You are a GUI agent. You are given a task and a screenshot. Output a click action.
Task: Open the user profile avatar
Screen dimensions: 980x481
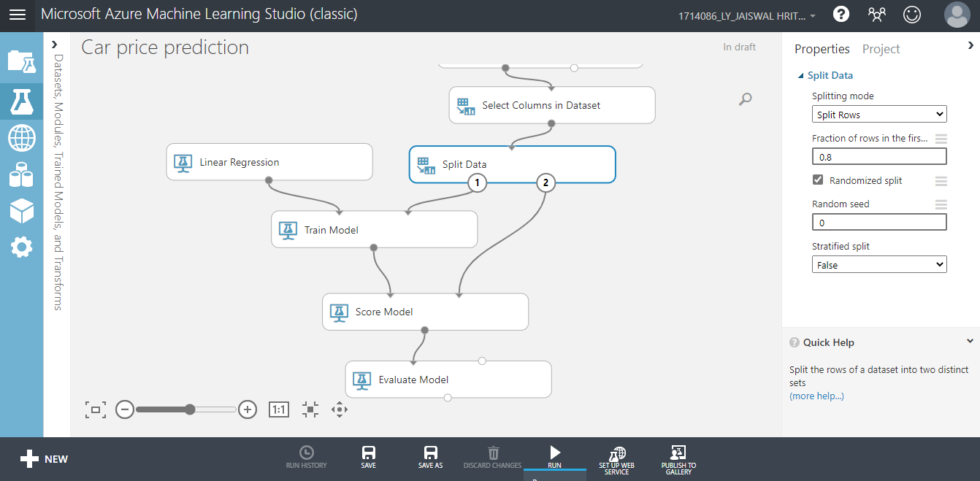coord(957,15)
